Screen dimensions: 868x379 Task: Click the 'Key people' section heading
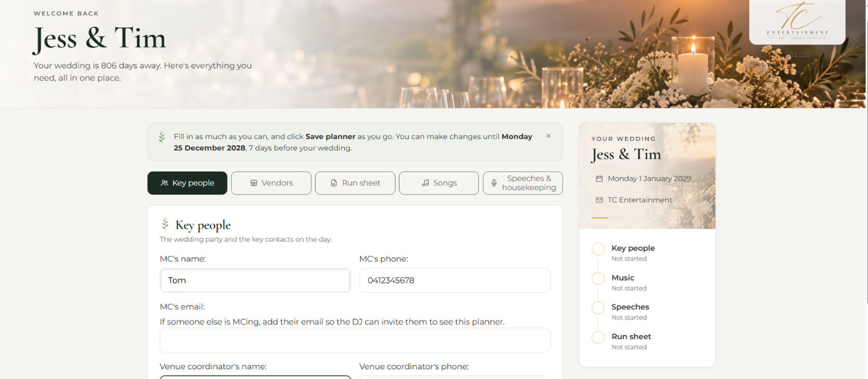(x=203, y=225)
